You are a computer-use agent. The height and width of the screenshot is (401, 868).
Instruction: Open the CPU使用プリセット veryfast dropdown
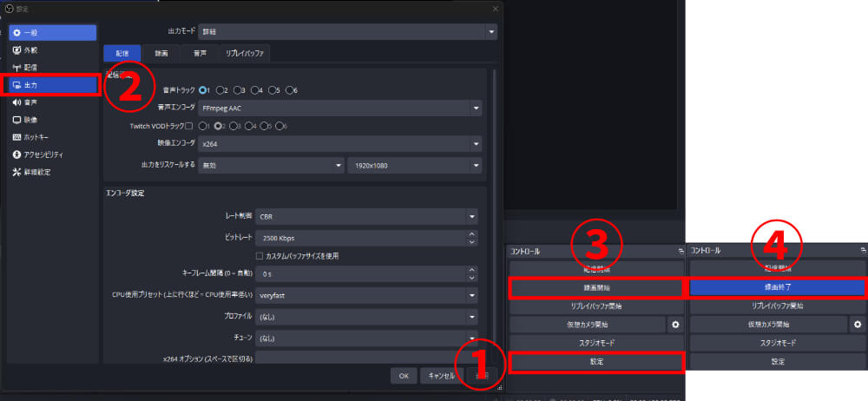pyautogui.click(x=366, y=295)
